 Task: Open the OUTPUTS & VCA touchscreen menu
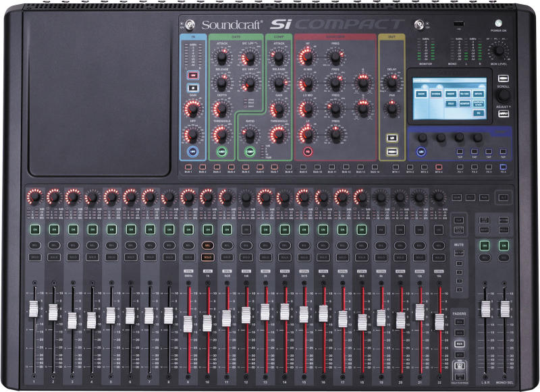click(x=479, y=103)
